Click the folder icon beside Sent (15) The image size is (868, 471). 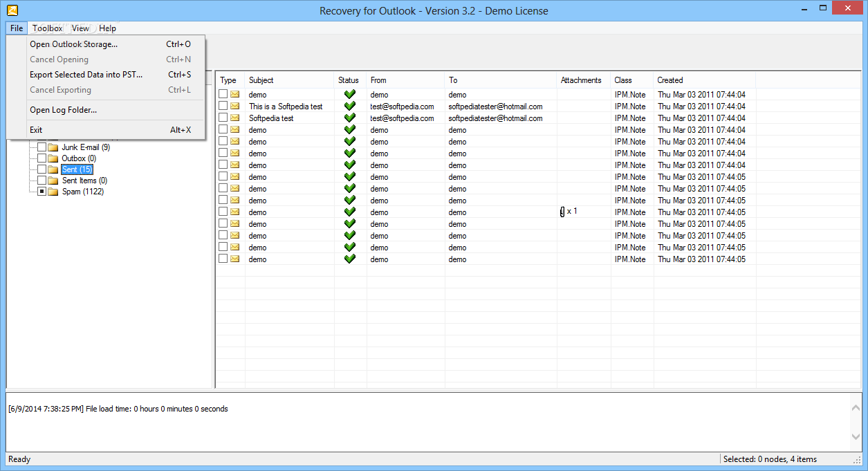click(53, 169)
